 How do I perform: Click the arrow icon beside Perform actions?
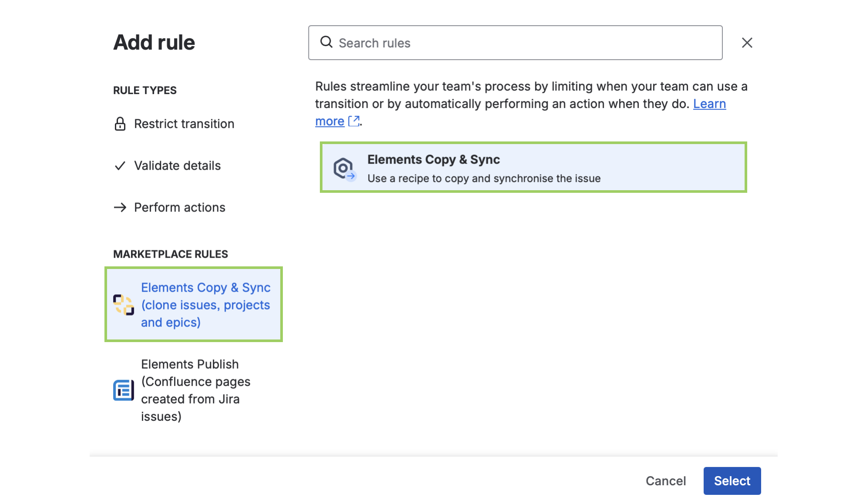click(120, 208)
